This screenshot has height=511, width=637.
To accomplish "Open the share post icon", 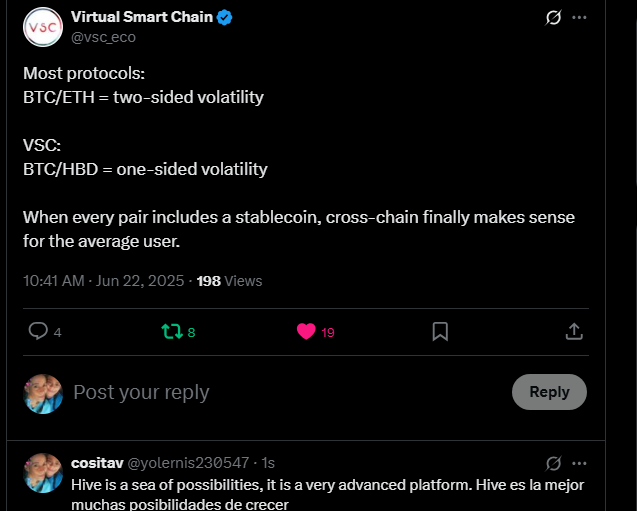I will [x=574, y=331].
